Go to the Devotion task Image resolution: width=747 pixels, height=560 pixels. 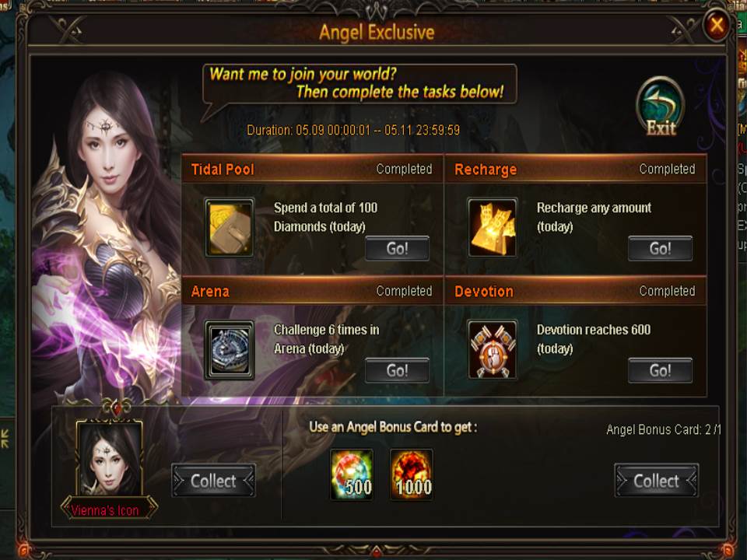tap(661, 370)
